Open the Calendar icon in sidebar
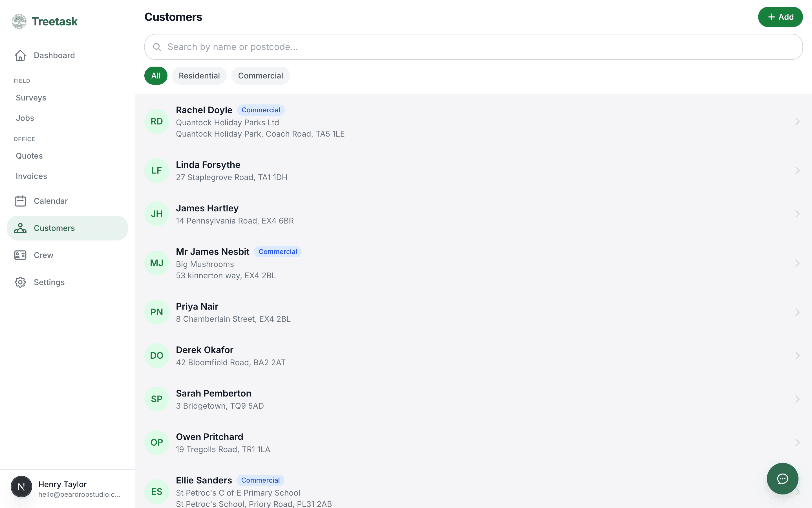Image resolution: width=812 pixels, height=508 pixels. click(x=20, y=201)
